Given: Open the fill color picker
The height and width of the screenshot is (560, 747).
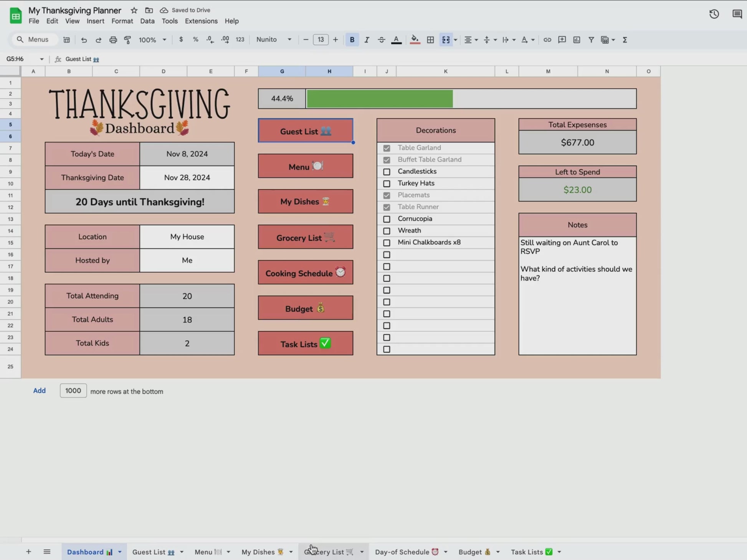Looking at the screenshot, I should point(415,40).
